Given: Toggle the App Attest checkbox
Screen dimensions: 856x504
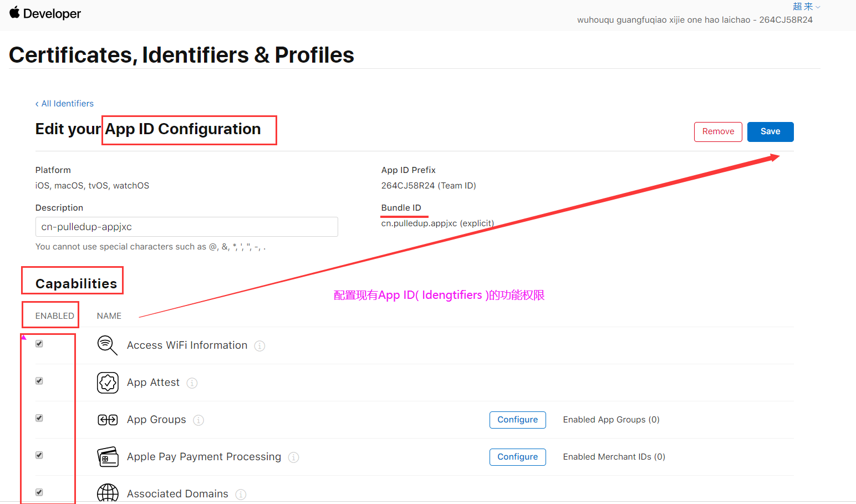Looking at the screenshot, I should 39,381.
